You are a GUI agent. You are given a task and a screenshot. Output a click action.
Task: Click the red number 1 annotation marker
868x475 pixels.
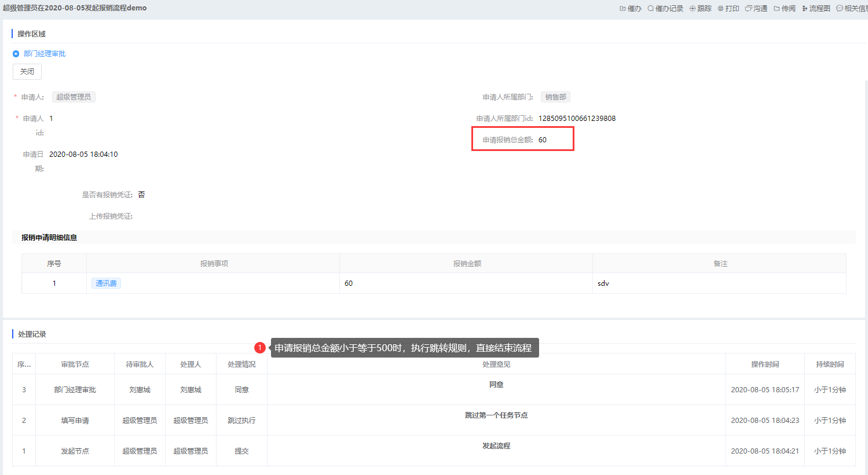260,348
